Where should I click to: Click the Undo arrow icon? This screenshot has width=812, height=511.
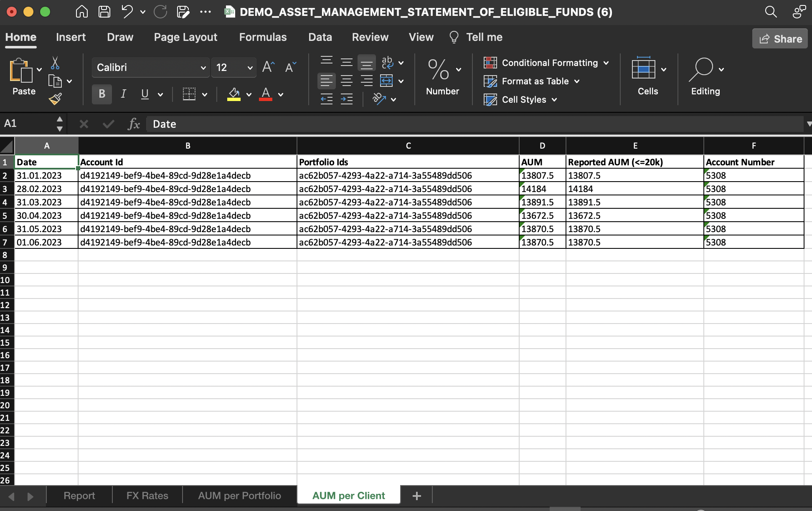pyautogui.click(x=127, y=12)
